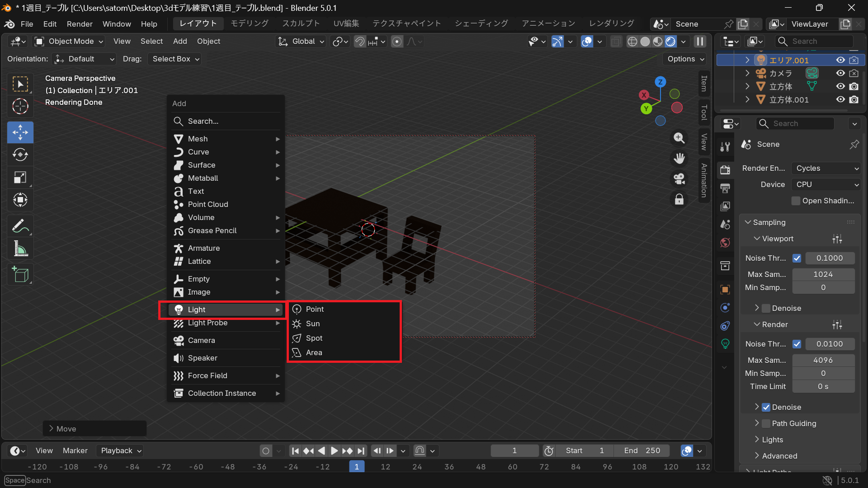Image resolution: width=868 pixels, height=488 pixels.
Task: Toggle camera view icon in viewport
Action: coord(679,179)
